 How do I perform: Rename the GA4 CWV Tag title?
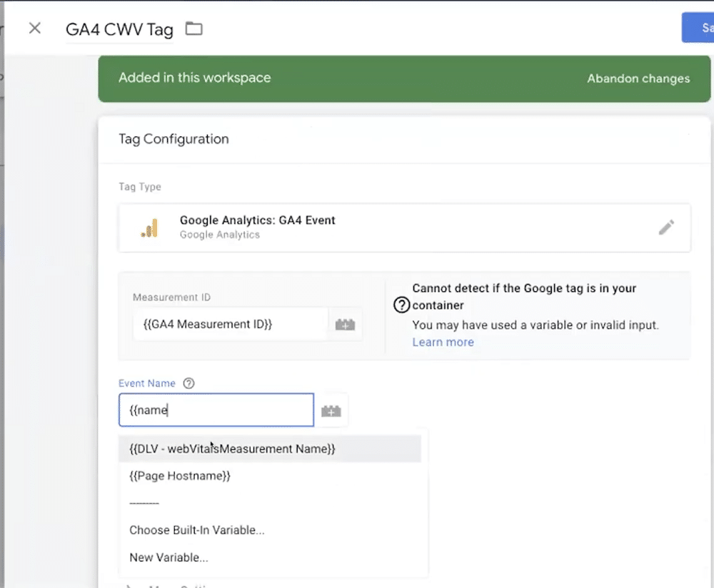(x=119, y=30)
